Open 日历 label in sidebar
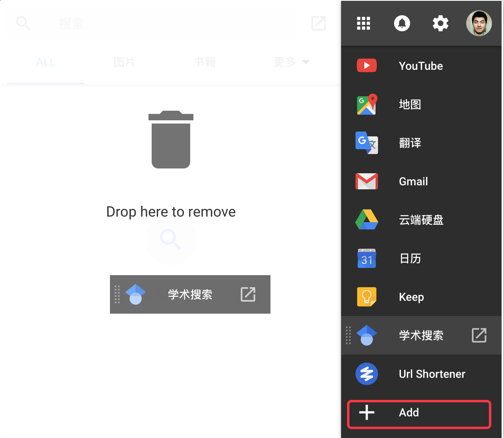Screen dimensions: 504x438 click(x=410, y=258)
